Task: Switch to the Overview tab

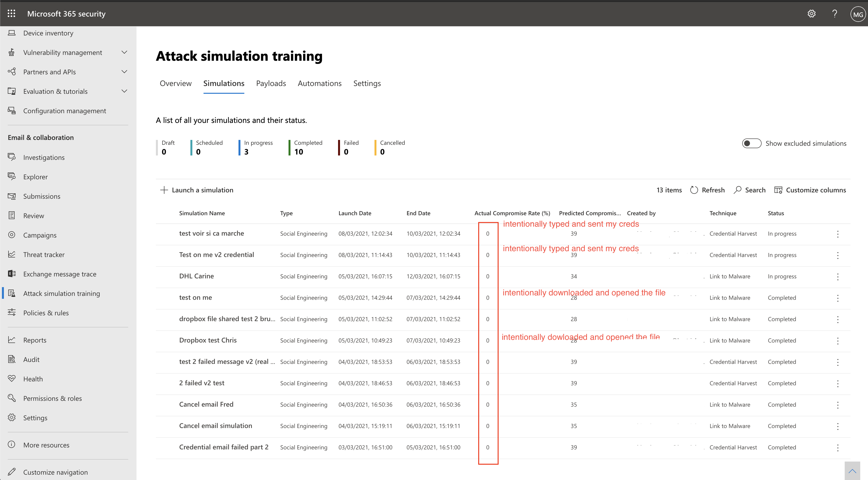Action: 176,83
